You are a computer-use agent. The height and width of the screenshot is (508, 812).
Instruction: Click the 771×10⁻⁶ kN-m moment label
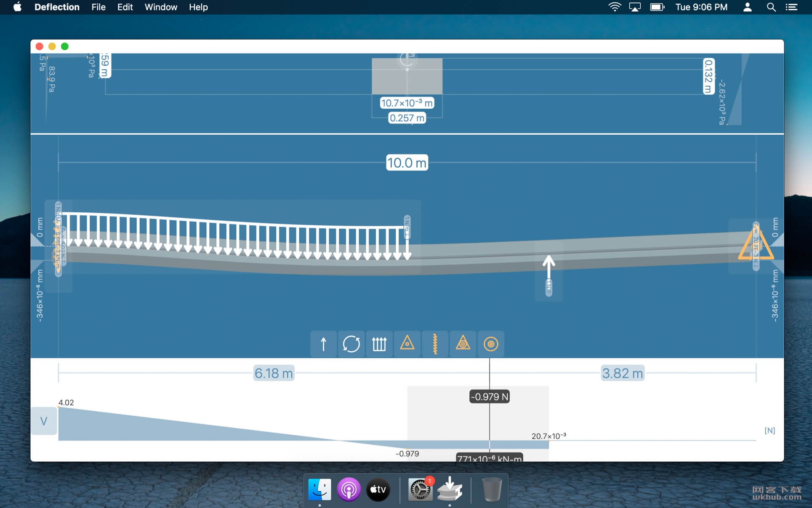[490, 457]
